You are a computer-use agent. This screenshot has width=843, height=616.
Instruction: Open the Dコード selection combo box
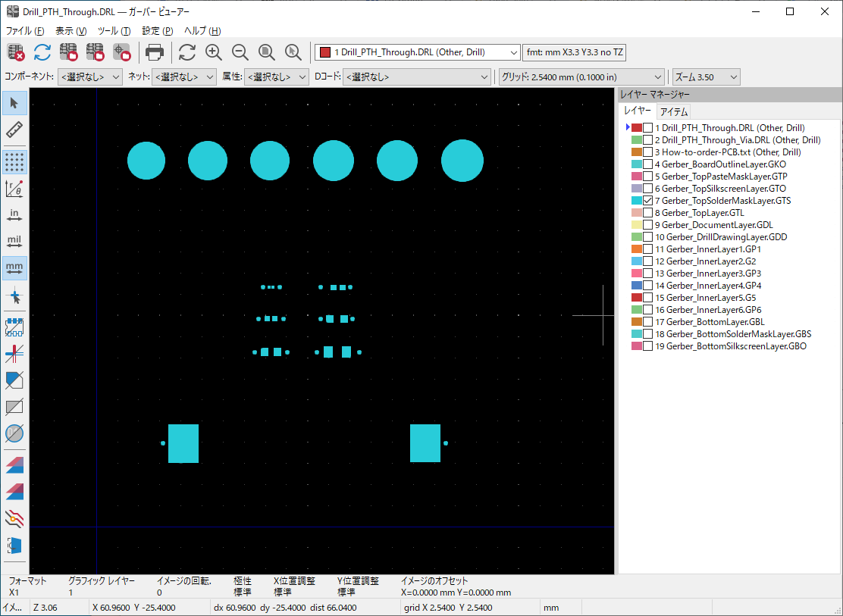click(x=416, y=77)
